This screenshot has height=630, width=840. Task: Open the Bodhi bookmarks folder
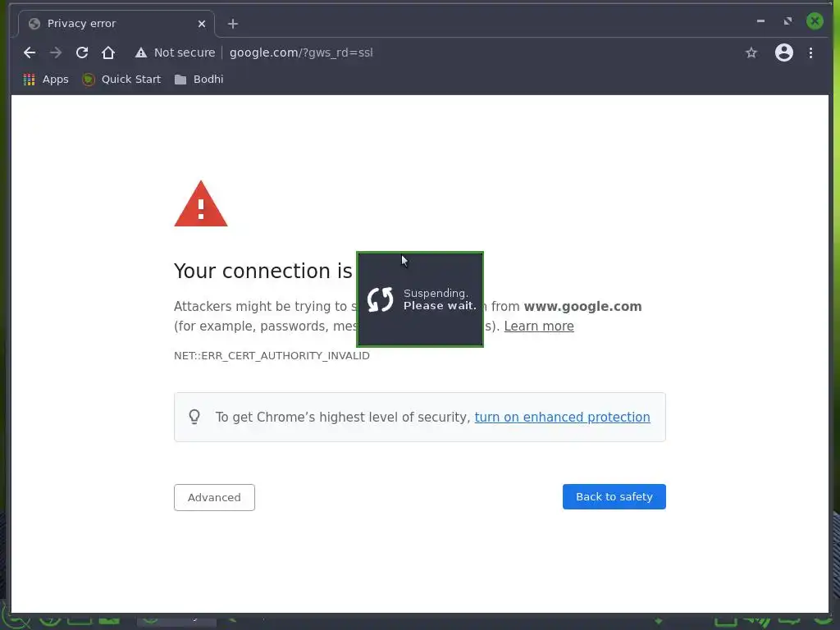(199, 80)
